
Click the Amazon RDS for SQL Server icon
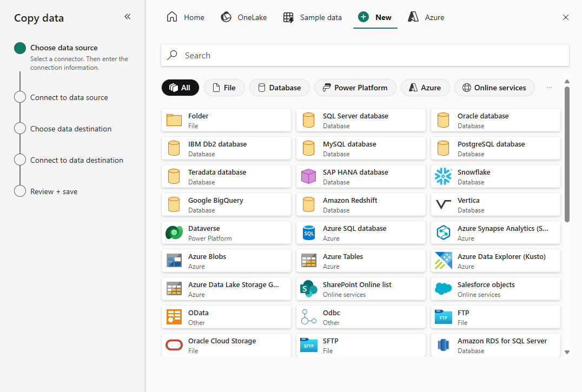click(x=443, y=345)
